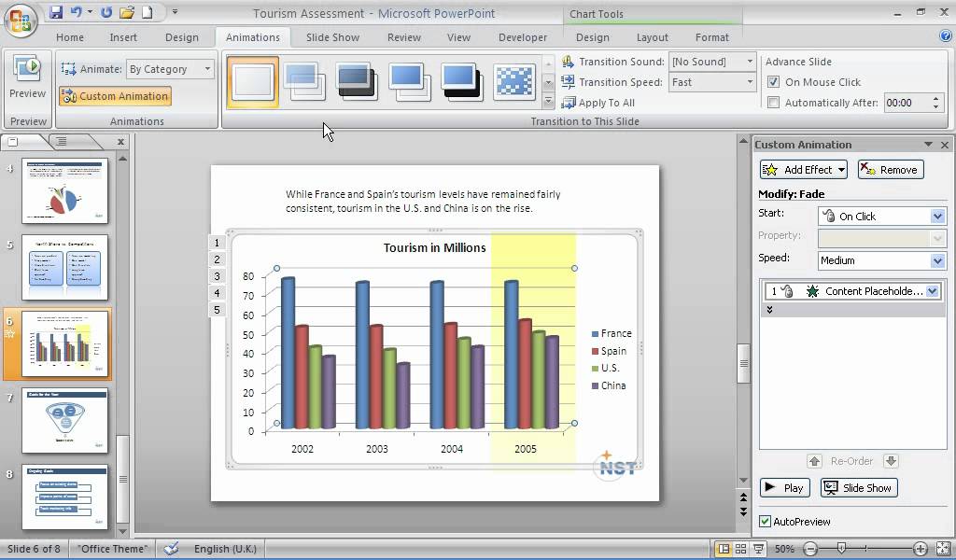This screenshot has width=956, height=560.
Task: Click the zoom slider handle
Action: tap(841, 549)
